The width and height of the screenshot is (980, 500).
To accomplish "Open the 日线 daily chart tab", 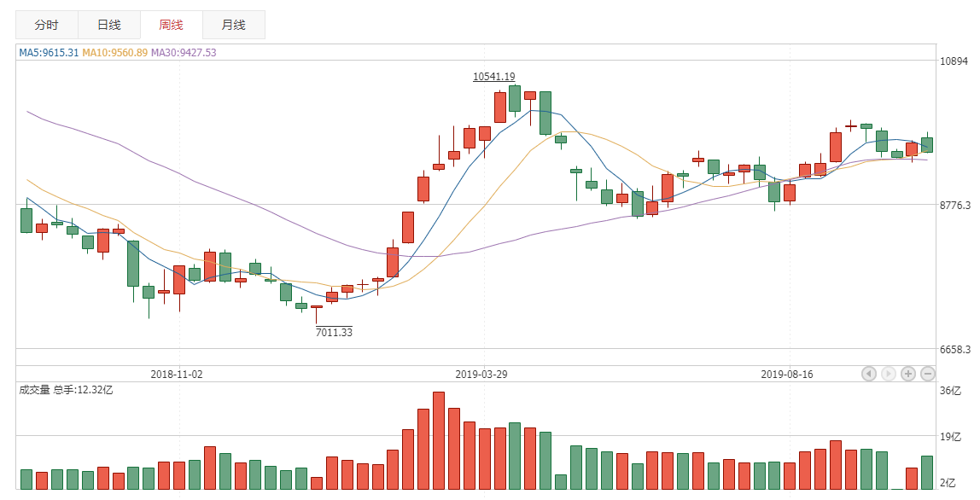I will [109, 25].
